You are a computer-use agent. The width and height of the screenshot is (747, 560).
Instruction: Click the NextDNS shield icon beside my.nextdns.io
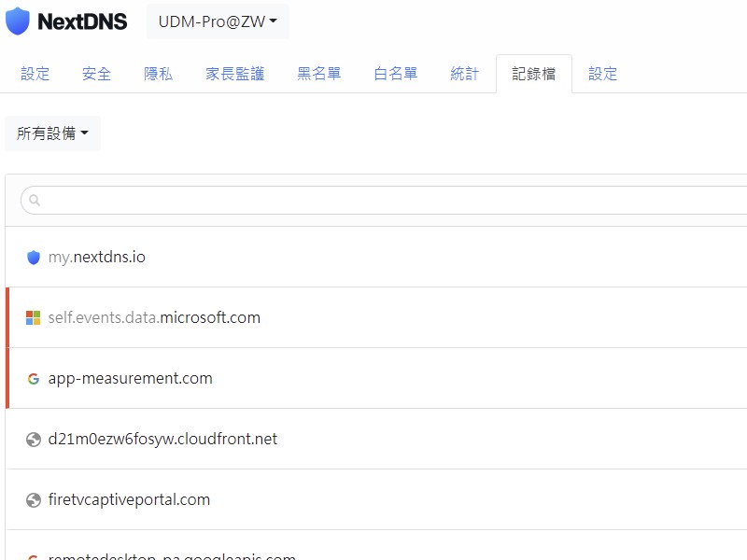(x=34, y=258)
